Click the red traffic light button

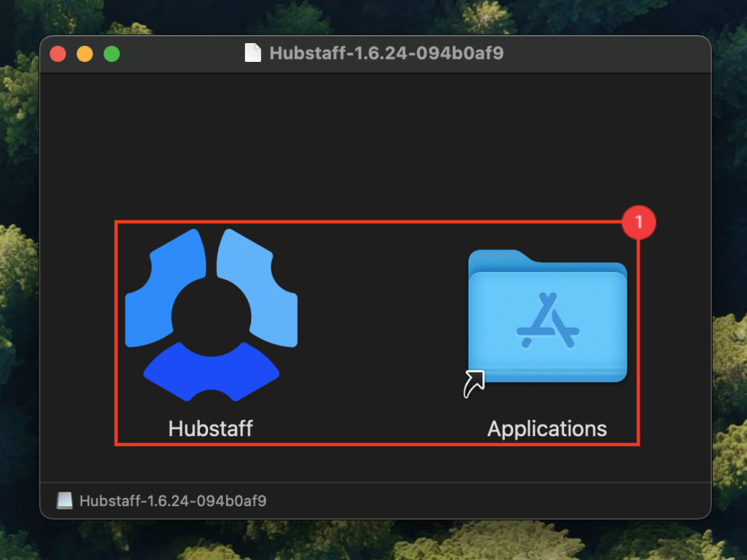coord(58,52)
